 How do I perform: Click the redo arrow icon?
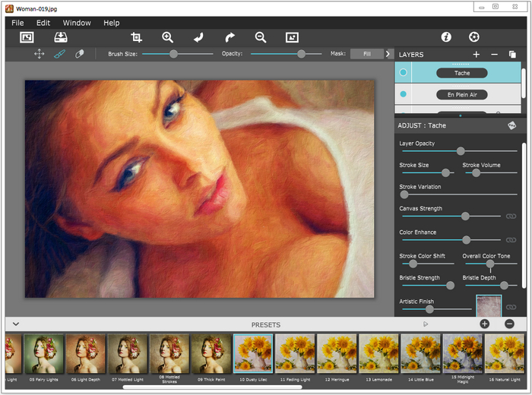point(230,37)
